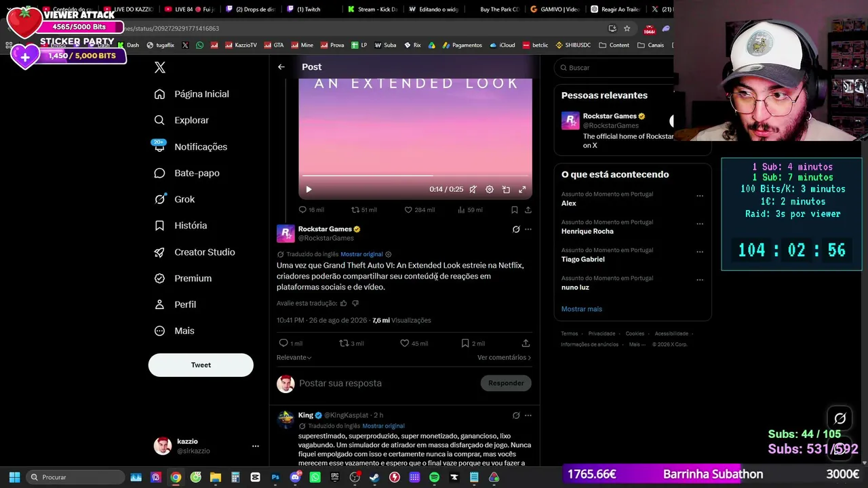This screenshot has height=488, width=868.
Task: Open translation settings gear icon
Action: pos(389,254)
